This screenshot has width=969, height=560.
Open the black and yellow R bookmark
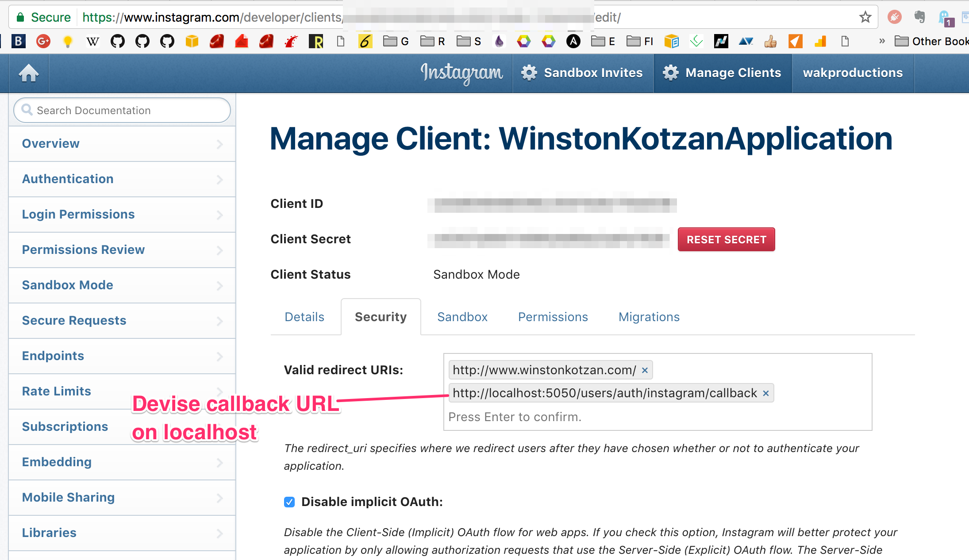316,42
